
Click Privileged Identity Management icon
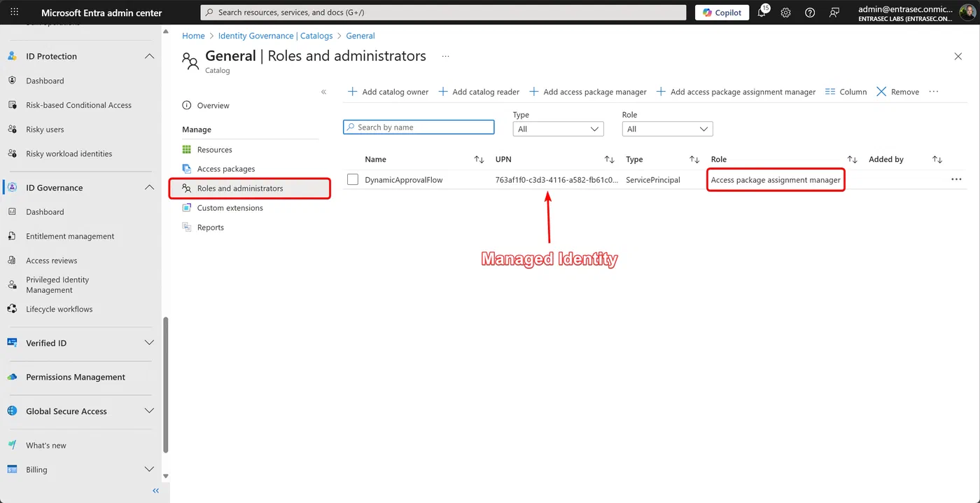click(12, 284)
